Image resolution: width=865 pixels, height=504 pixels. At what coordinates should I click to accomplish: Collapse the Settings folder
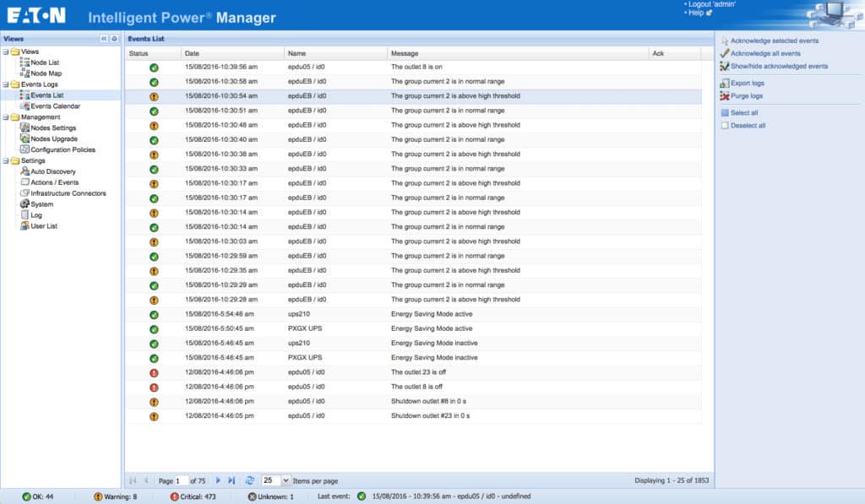pos(6,161)
